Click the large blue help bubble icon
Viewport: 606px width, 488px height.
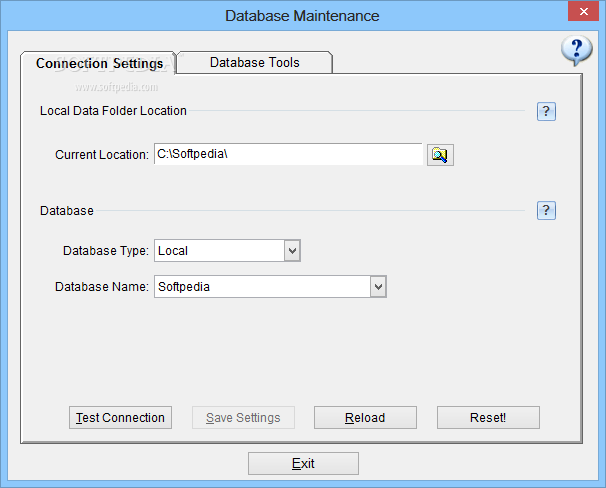576,51
